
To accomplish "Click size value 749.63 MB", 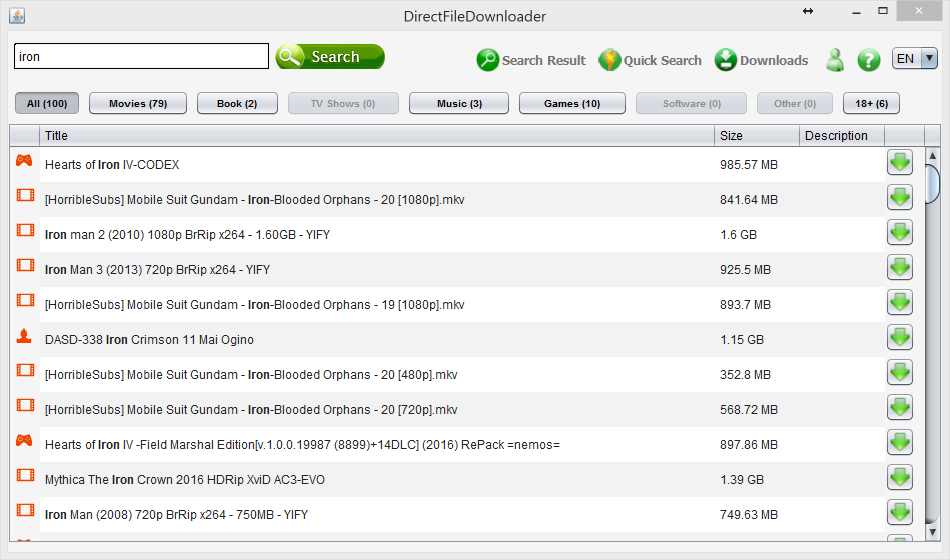I will click(x=749, y=514).
